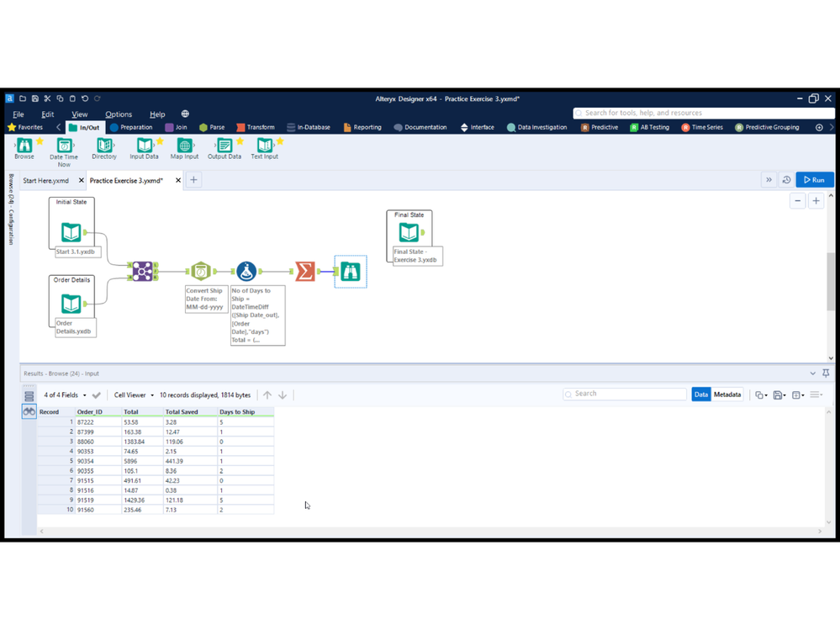The width and height of the screenshot is (840, 630).
Task: Click the Join tool node on canvas
Action: tap(142, 272)
